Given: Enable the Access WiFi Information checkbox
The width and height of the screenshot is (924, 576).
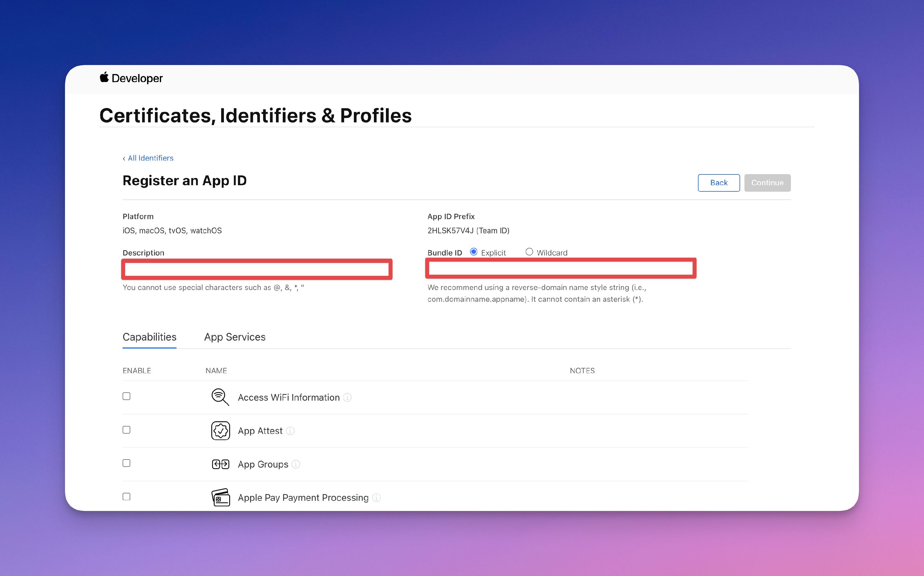Looking at the screenshot, I should [126, 396].
